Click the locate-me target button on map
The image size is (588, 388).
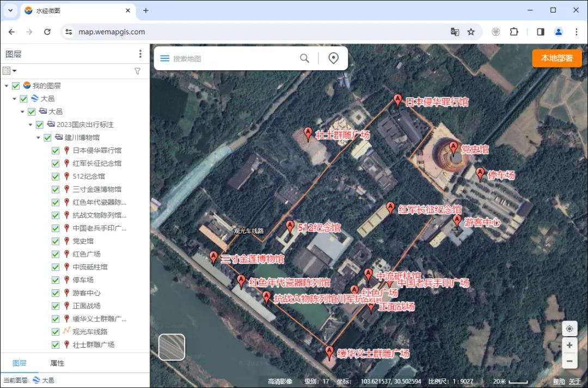click(x=569, y=329)
